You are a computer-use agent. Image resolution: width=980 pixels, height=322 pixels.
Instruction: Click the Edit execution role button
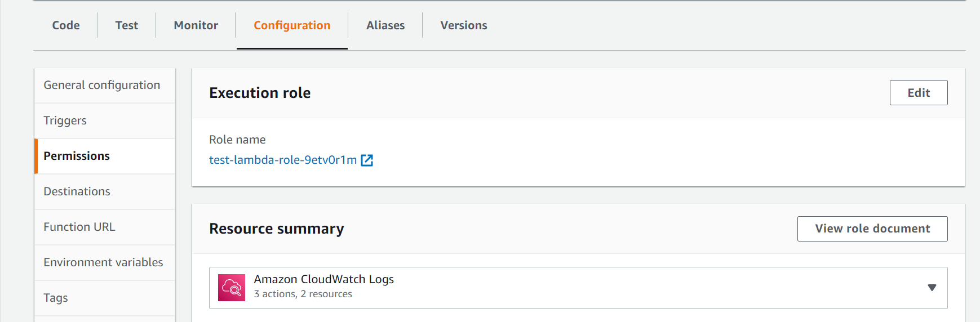[918, 93]
